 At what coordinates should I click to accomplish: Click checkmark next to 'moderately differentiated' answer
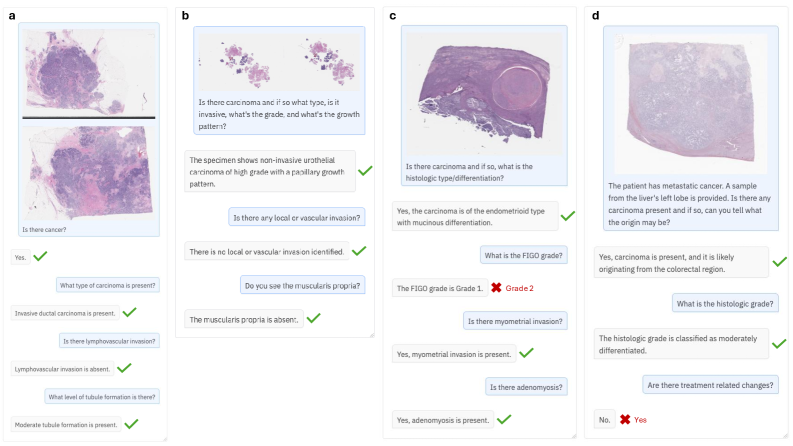click(779, 343)
